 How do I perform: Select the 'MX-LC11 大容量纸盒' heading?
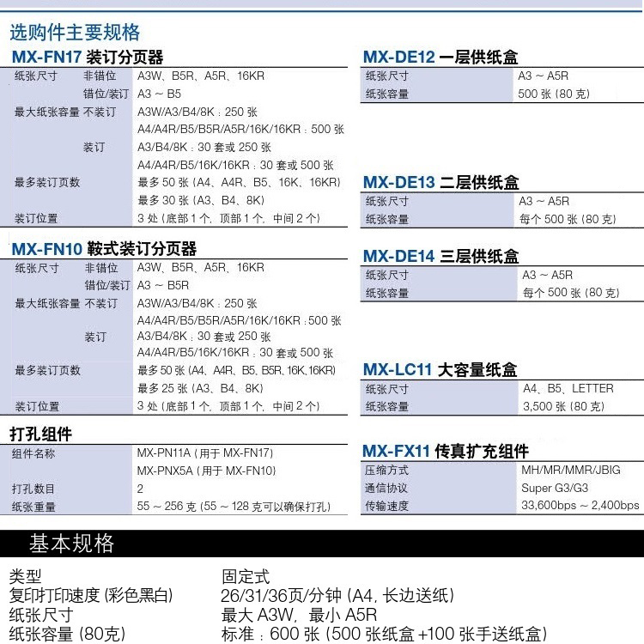pyautogui.click(x=440, y=369)
